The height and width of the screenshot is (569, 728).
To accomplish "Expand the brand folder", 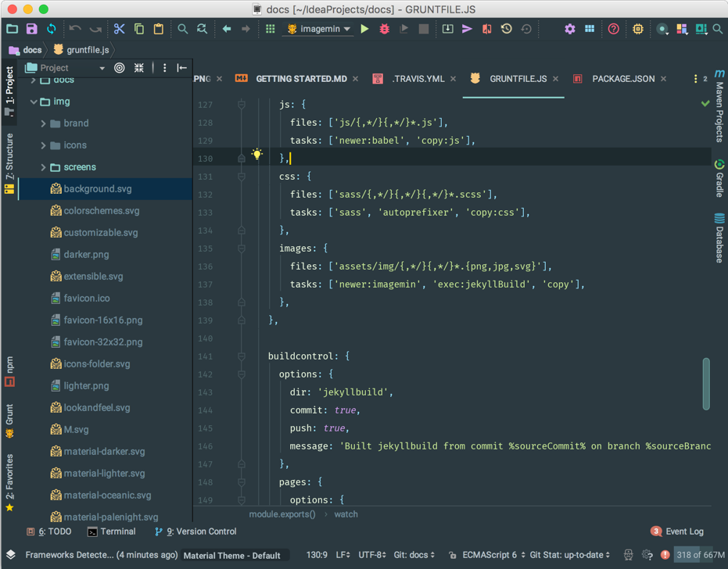I will coord(43,123).
